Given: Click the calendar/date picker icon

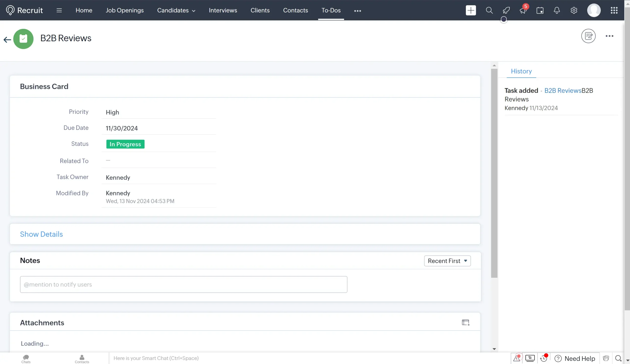Looking at the screenshot, I should click(x=540, y=10).
